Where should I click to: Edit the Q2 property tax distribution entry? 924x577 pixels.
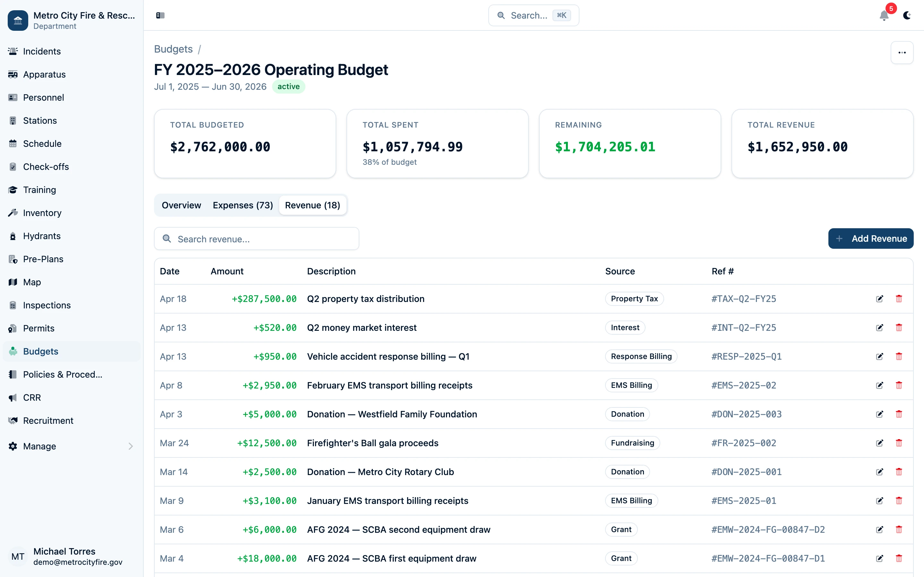pyautogui.click(x=879, y=299)
